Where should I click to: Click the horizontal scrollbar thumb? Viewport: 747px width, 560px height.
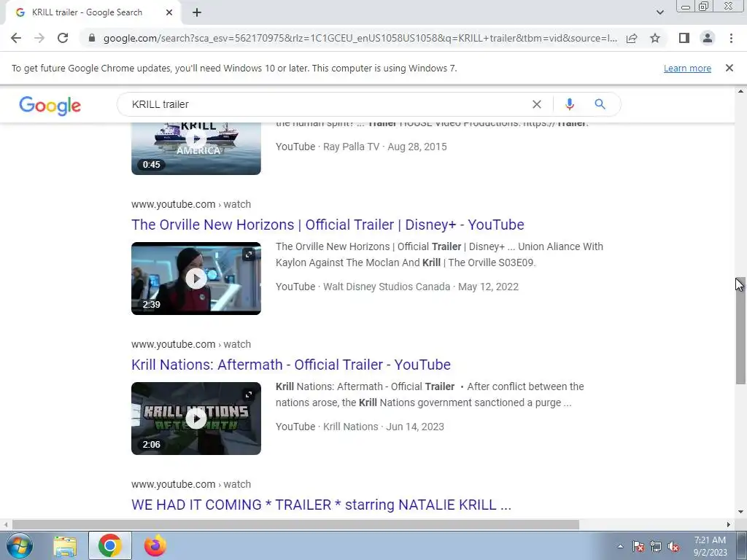(x=295, y=524)
